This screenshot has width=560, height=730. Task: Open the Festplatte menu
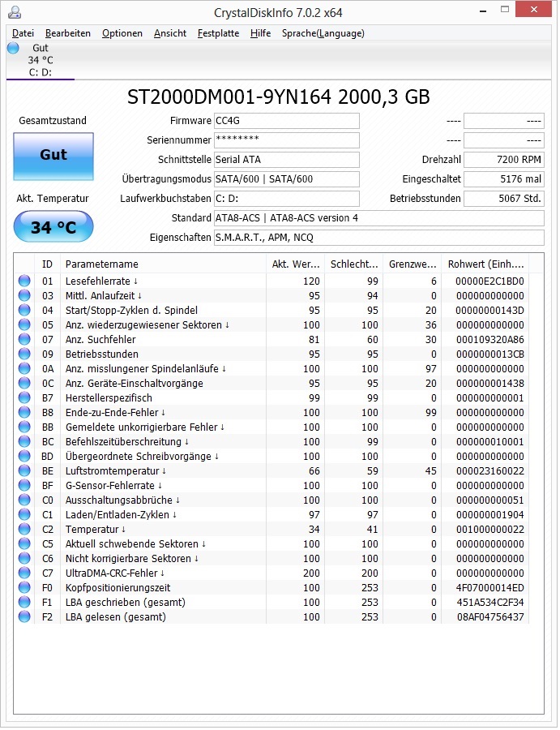pyautogui.click(x=218, y=33)
